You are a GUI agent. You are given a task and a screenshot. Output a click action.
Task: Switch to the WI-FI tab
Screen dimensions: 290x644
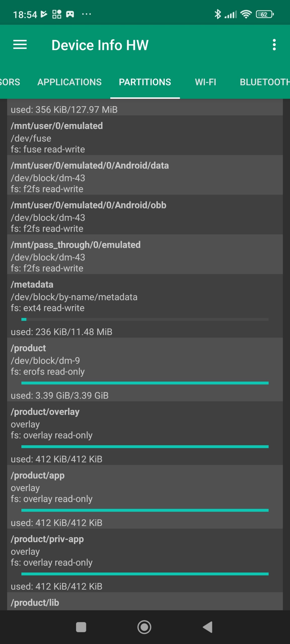205,82
